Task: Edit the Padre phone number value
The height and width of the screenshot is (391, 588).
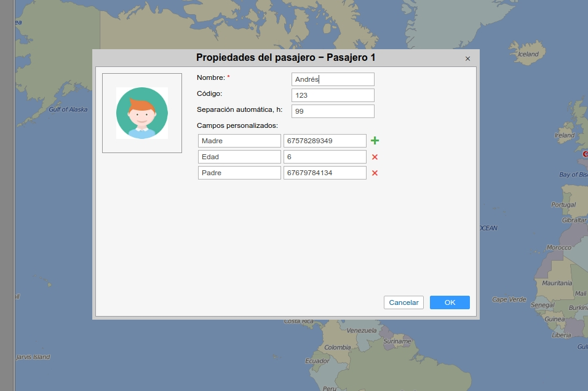Action: 325,173
